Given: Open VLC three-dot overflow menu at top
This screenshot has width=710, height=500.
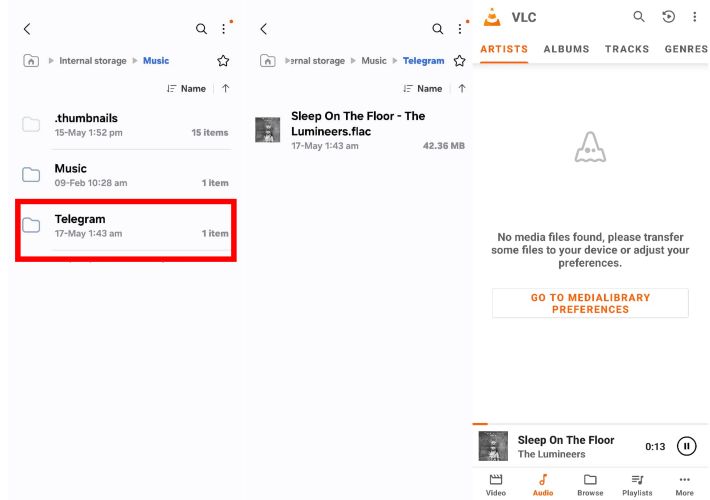Looking at the screenshot, I should (x=697, y=17).
